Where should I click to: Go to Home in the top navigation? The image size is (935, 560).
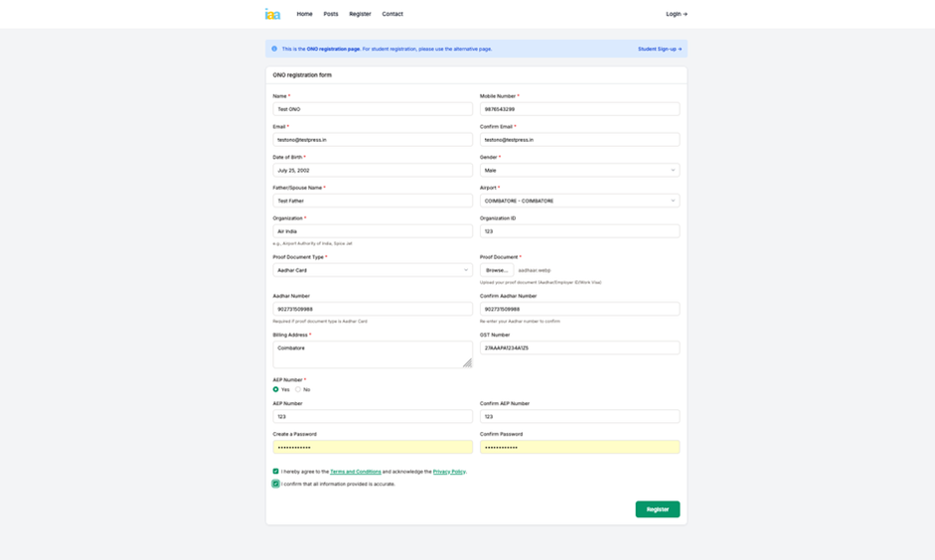pos(304,14)
